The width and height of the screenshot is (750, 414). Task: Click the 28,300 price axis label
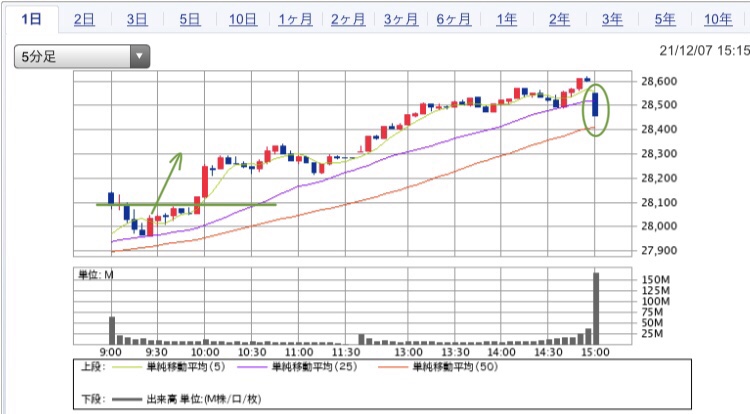[x=659, y=153]
